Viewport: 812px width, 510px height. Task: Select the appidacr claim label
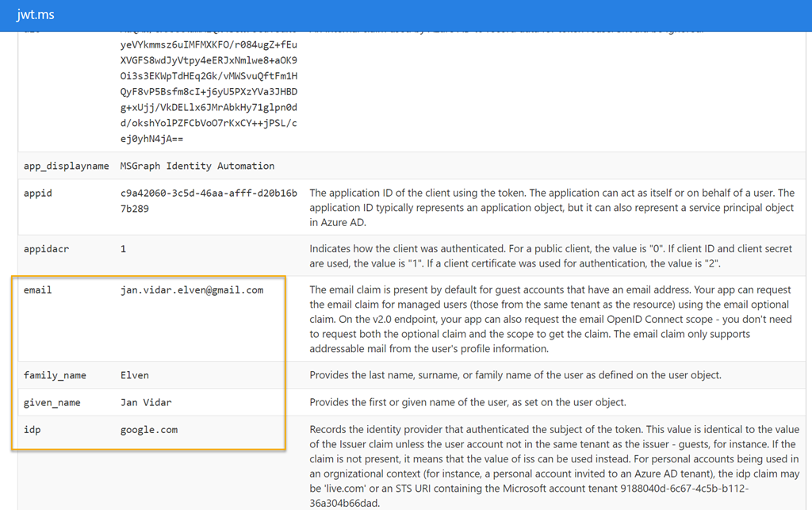click(x=46, y=249)
